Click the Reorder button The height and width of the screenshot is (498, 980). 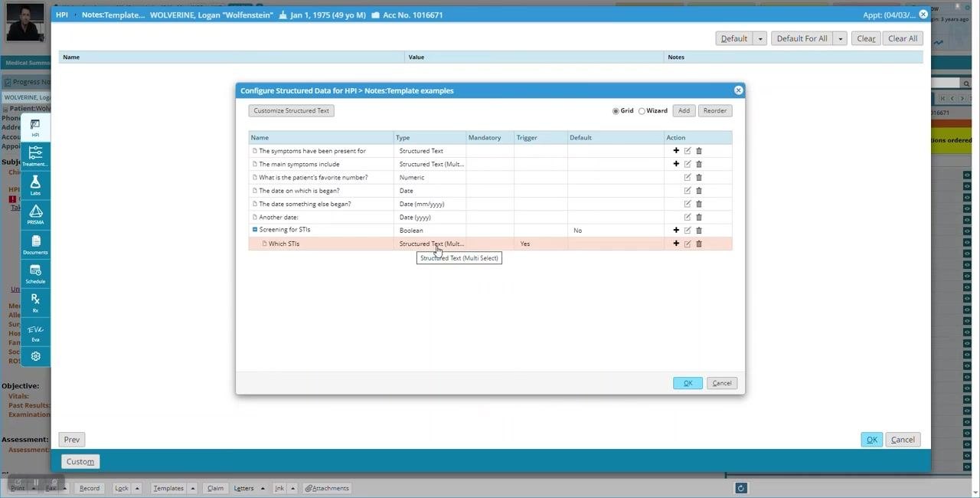(x=715, y=110)
